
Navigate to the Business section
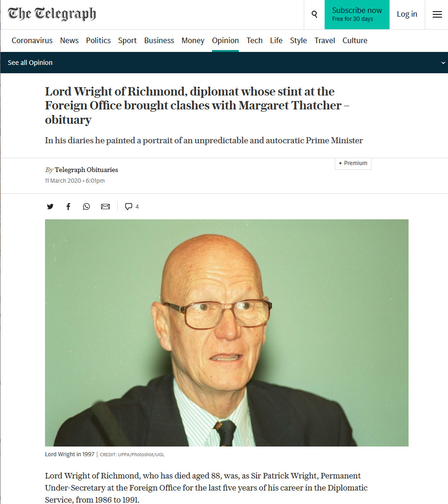pyautogui.click(x=159, y=40)
